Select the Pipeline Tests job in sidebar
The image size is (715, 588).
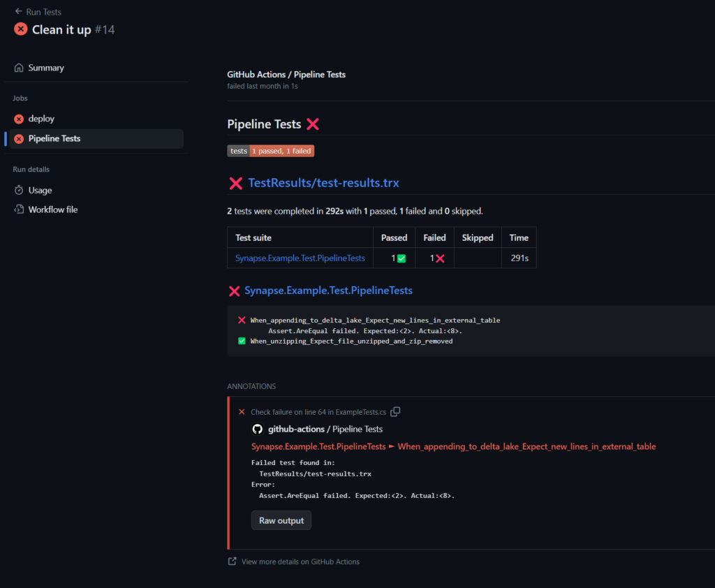tap(96, 139)
